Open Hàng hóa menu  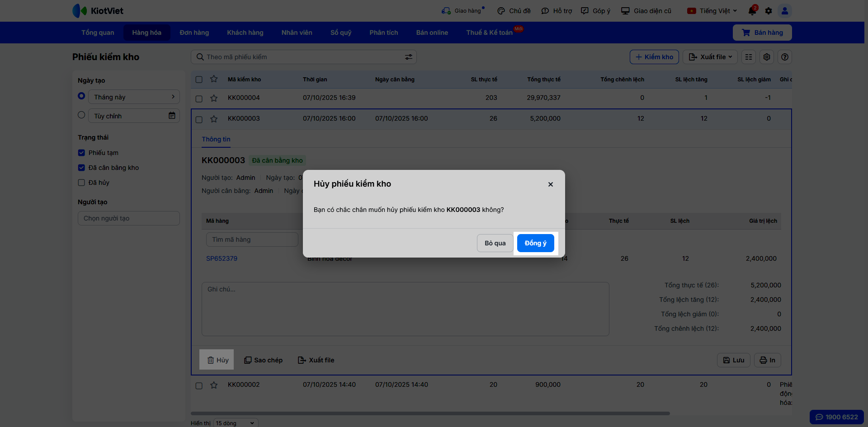point(146,33)
